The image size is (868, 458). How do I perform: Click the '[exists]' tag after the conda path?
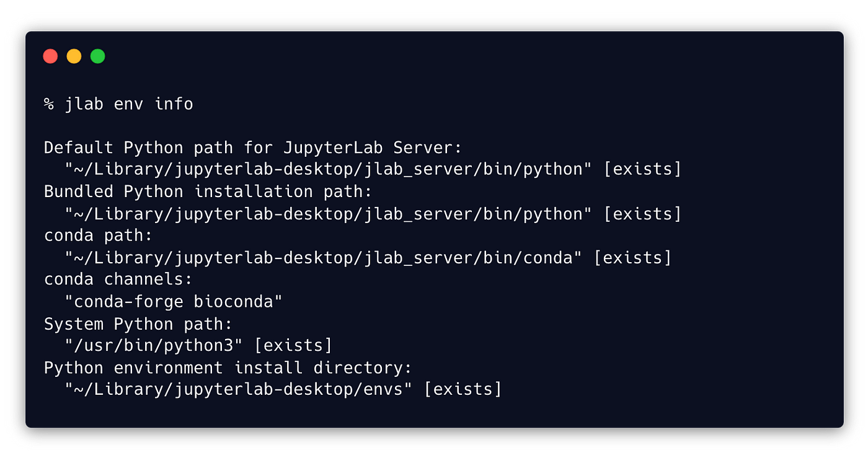(x=632, y=258)
